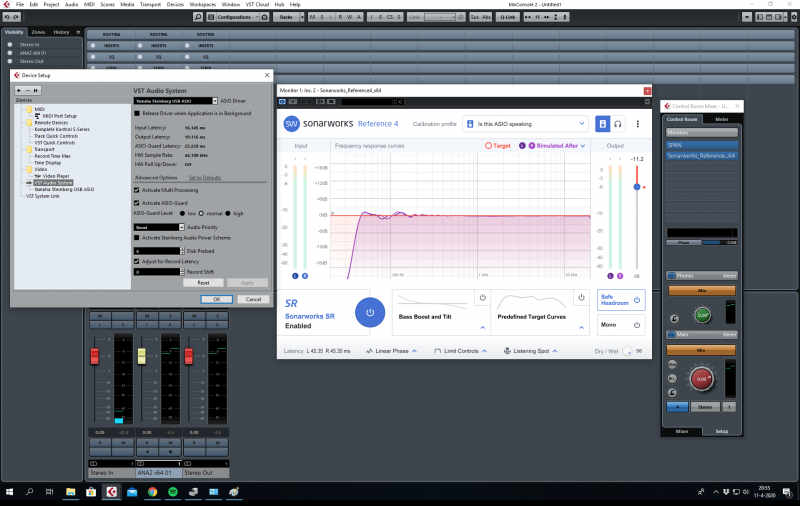
Task: Toggle Stereo In channel visibility dot
Action: tap(10, 45)
